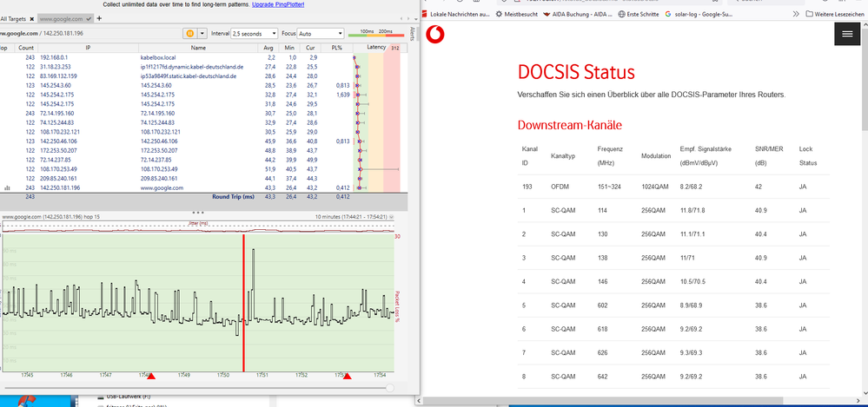Click the Vodafone logo
Screen dimensions: 868x407
pyautogui.click(x=435, y=35)
